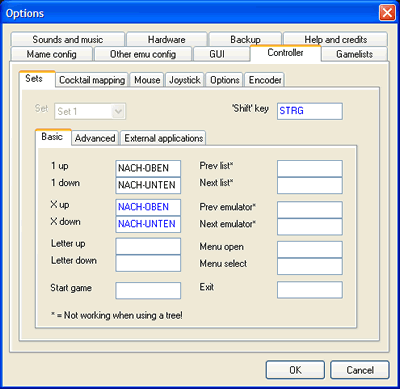Switch to the Advanced tab
Viewport: 400px width, 389px height.
tap(95, 138)
